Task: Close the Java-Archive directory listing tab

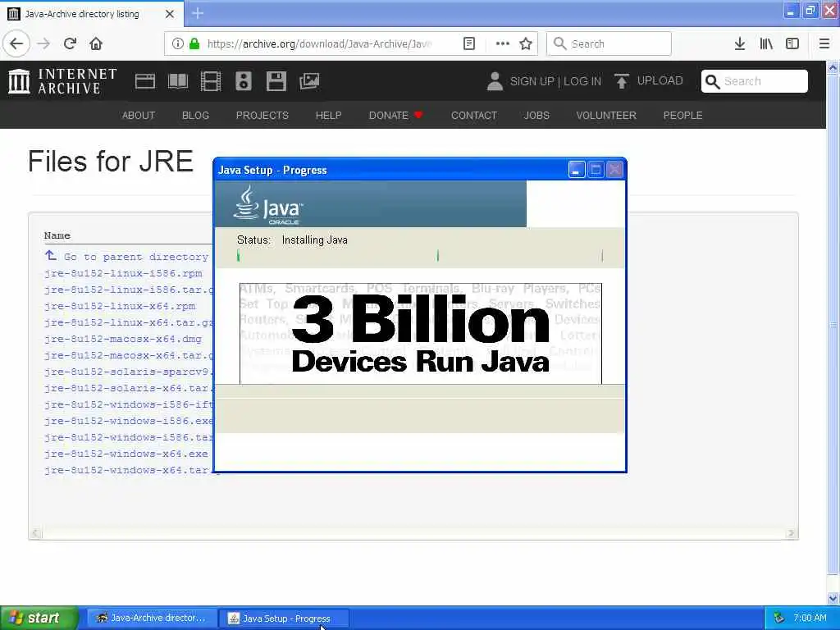Action: pos(169,14)
